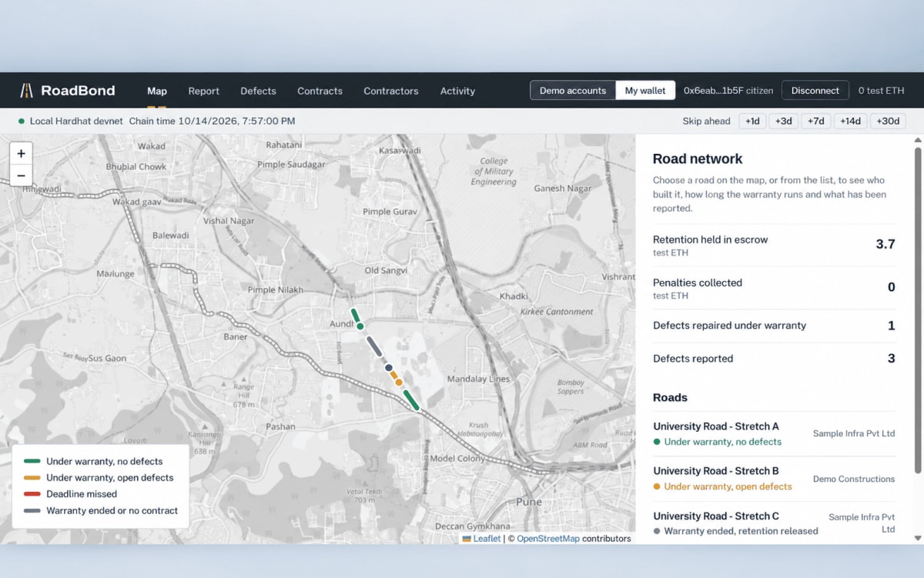Open the Activity tab

pos(457,91)
